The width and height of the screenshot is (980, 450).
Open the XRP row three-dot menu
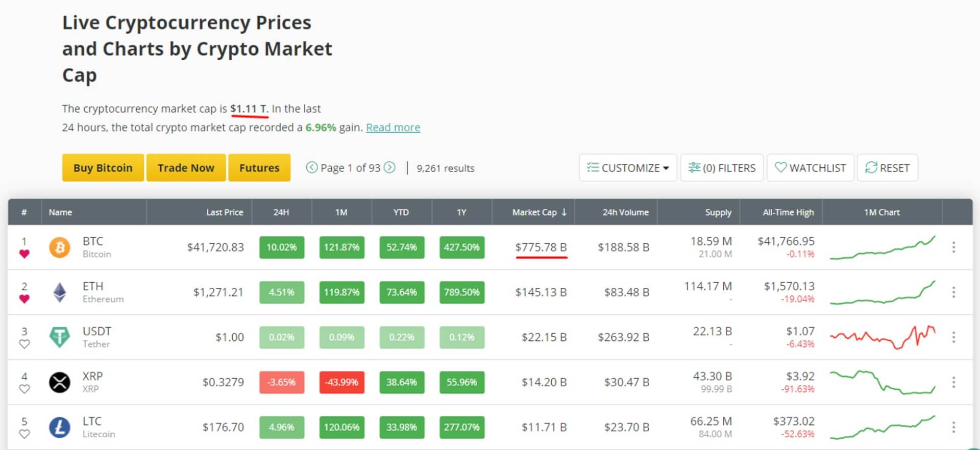pos(953,382)
